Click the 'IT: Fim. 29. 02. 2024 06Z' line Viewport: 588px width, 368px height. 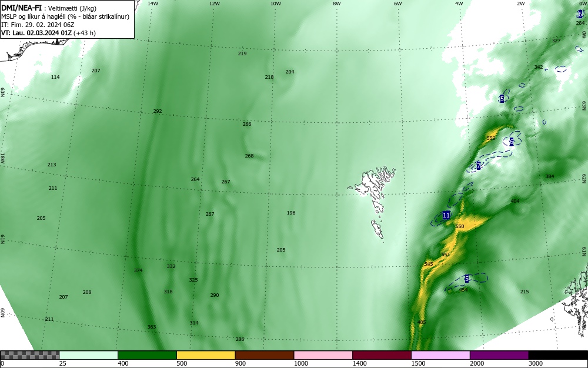[x=38, y=25]
